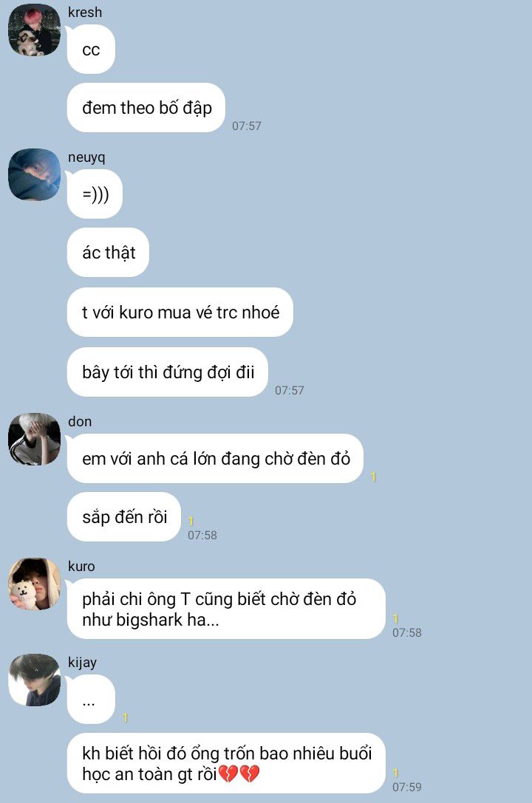Tap the 'đem theo bố đập' message
The image size is (532, 803).
click(x=146, y=108)
